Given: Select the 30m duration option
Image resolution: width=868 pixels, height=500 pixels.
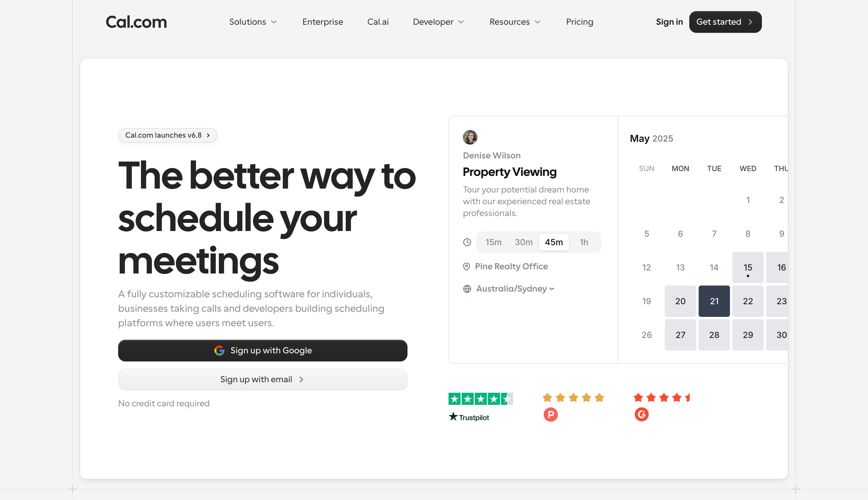Looking at the screenshot, I should (523, 242).
